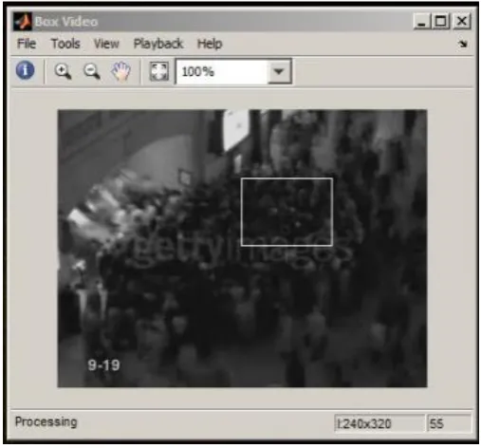481x448 pixels.
Task: Expand the 100% zoom dropdown arrow
Action: point(279,71)
